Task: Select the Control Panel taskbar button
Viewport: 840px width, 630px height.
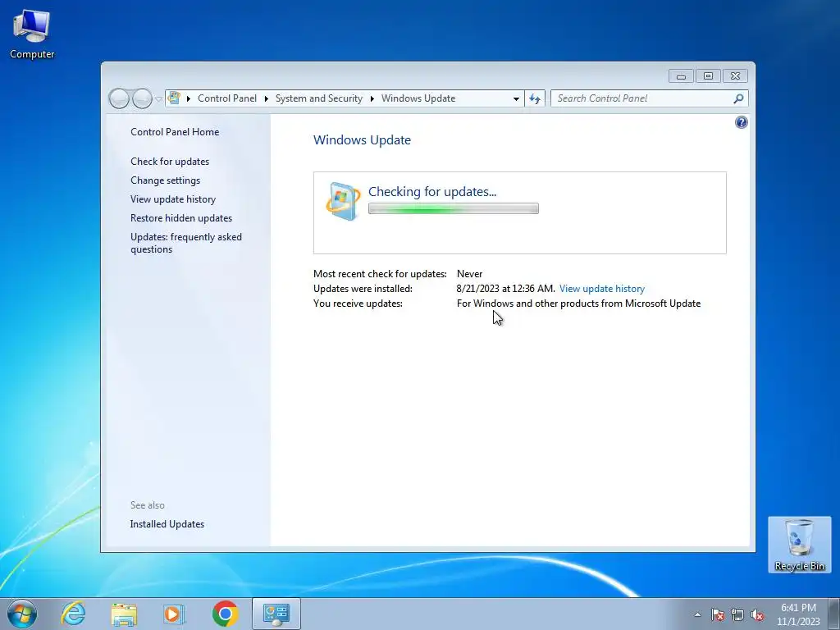Action: tap(276, 614)
